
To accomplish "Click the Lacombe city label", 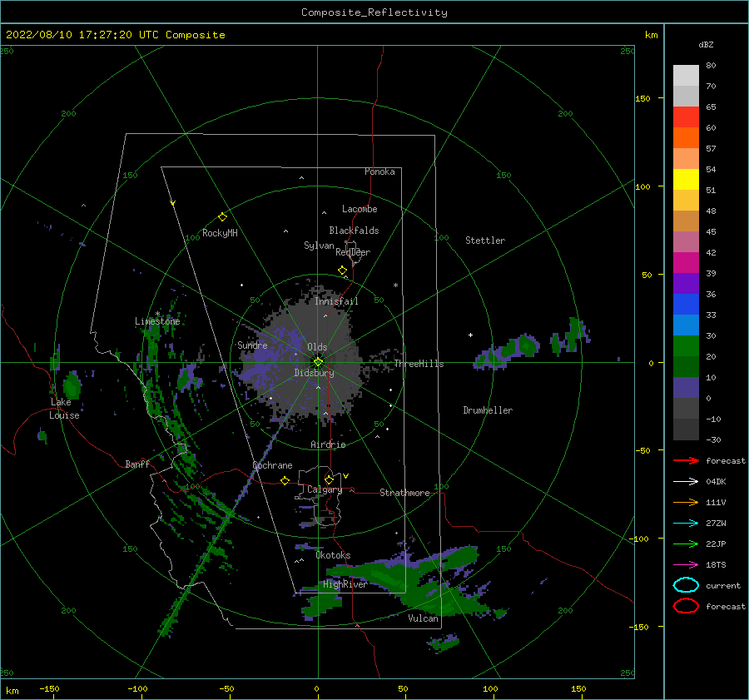I will (360, 209).
